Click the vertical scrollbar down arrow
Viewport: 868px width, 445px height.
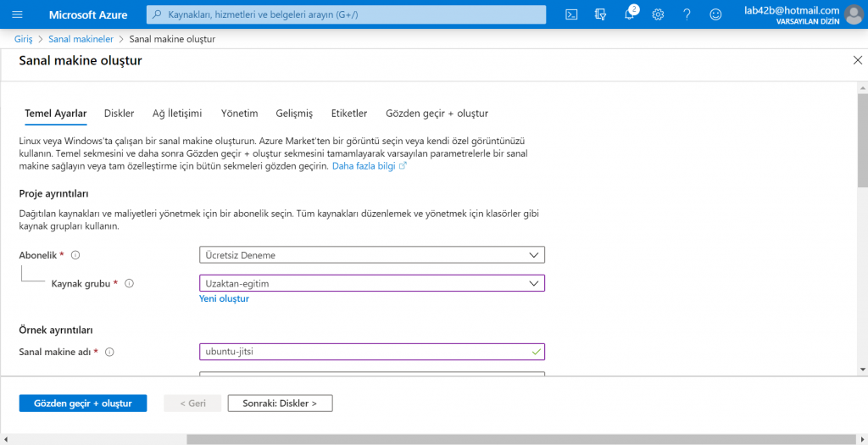[x=862, y=369]
